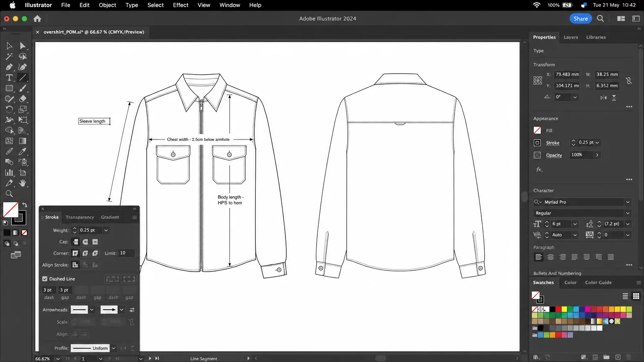Open the Gradient tab in Stroke panel

click(x=110, y=217)
